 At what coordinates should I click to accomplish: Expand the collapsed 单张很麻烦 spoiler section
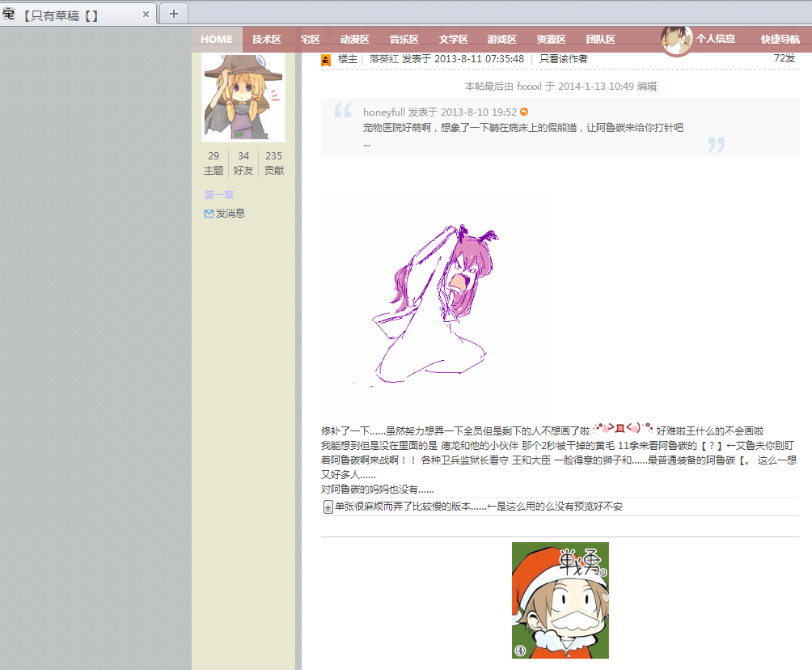click(328, 507)
